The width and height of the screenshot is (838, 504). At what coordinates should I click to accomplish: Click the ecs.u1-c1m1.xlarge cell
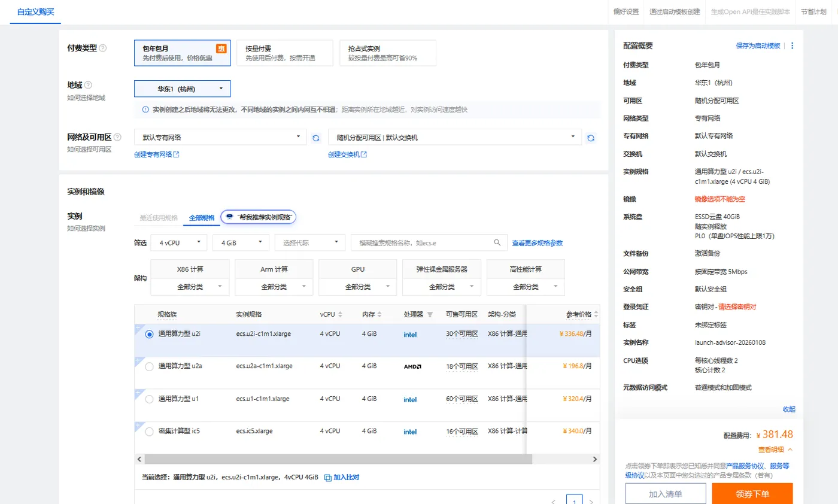[263, 399]
